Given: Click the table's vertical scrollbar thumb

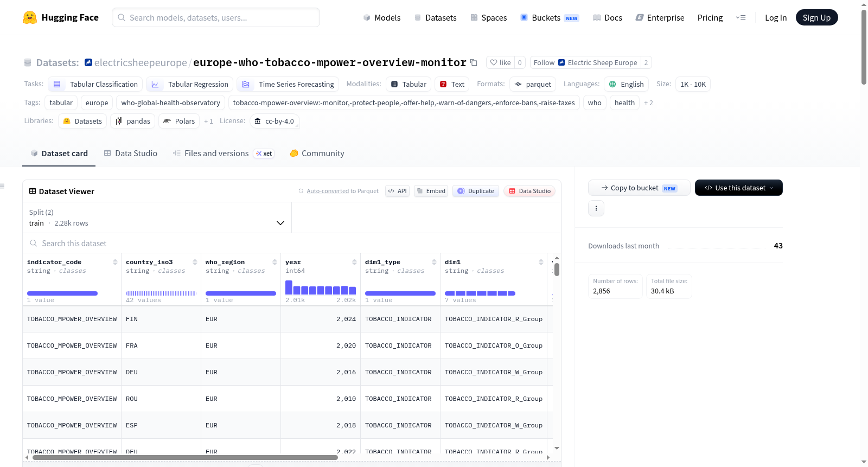Looking at the screenshot, I should 557,270.
